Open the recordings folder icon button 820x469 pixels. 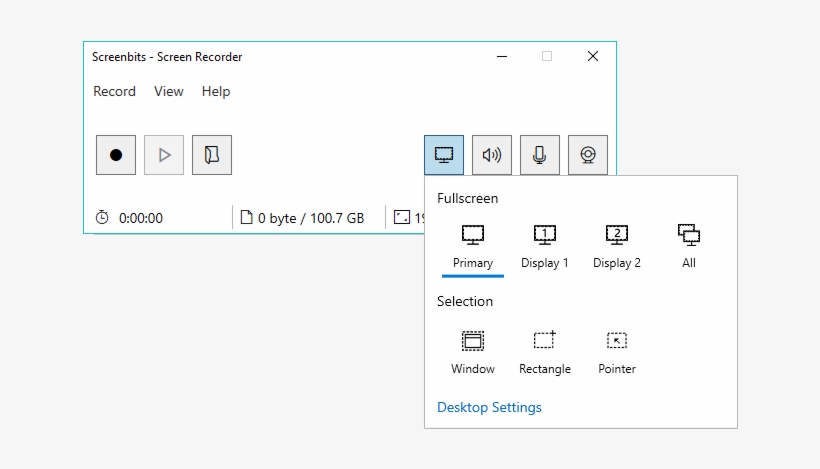(x=212, y=155)
